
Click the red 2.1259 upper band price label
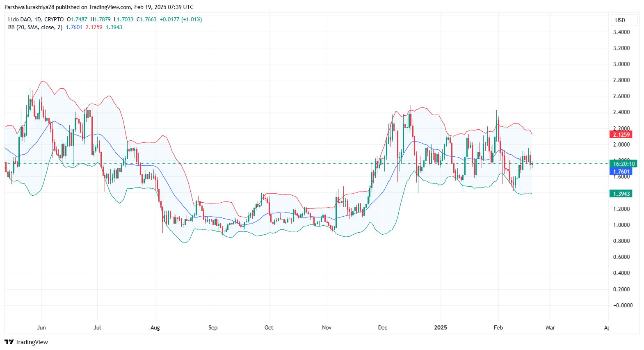(x=621, y=135)
